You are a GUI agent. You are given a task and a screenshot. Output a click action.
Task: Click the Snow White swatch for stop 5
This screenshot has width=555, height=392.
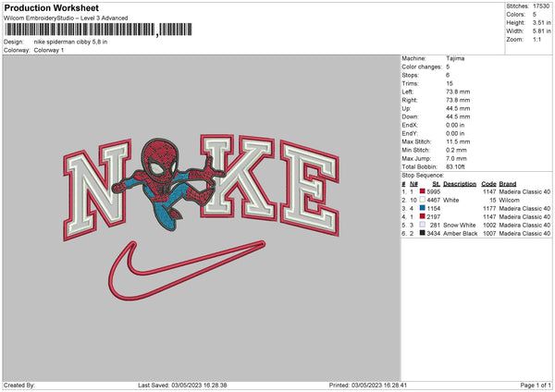(x=423, y=225)
